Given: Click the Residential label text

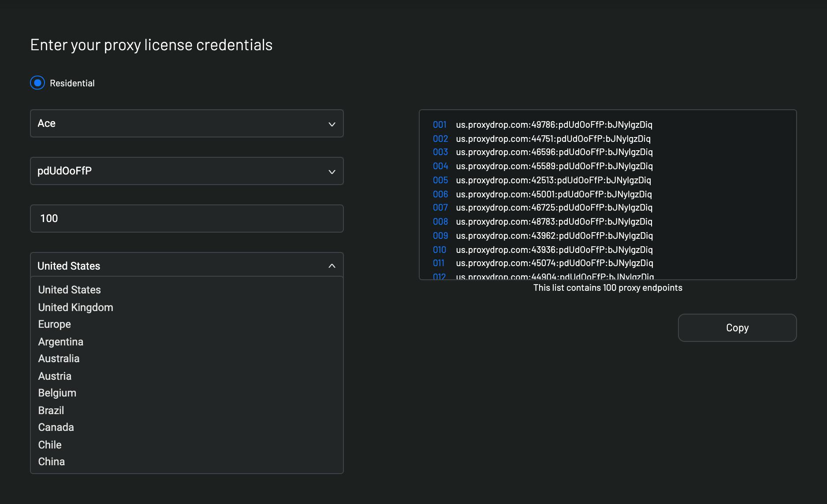Looking at the screenshot, I should 72,83.
